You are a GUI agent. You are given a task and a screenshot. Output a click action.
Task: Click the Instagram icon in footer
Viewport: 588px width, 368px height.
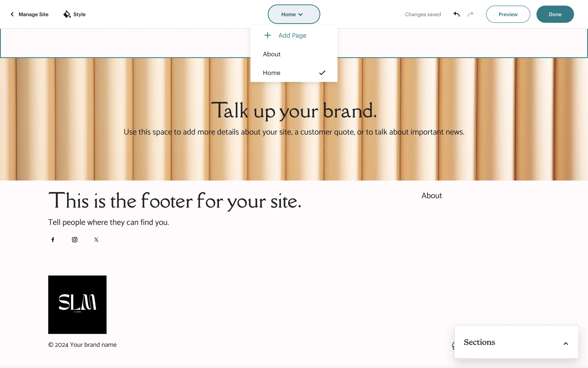point(74,240)
